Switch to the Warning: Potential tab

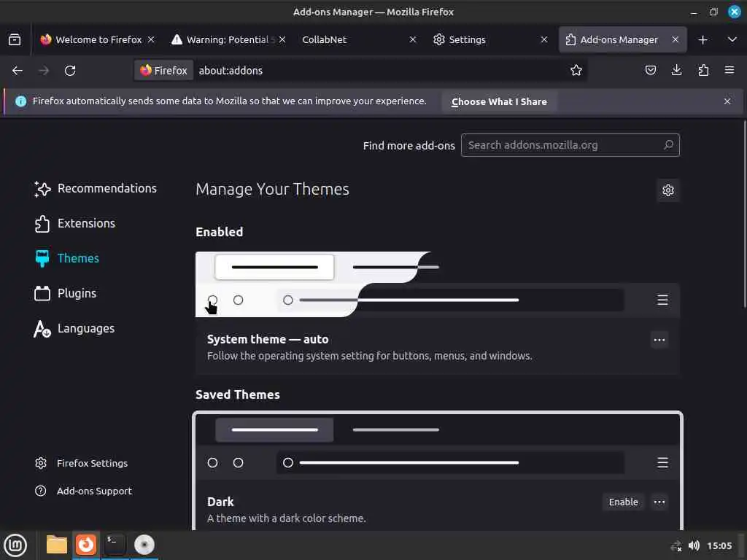[x=228, y=39]
